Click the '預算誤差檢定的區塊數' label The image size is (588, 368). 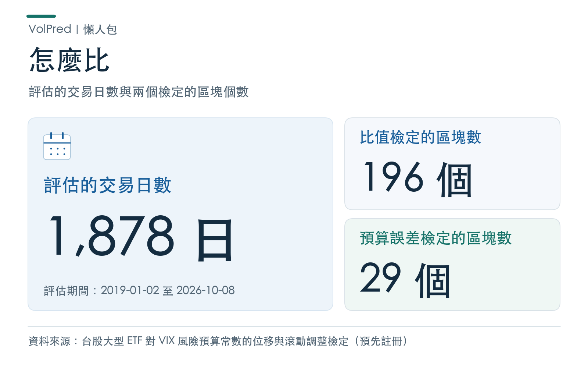click(x=436, y=238)
